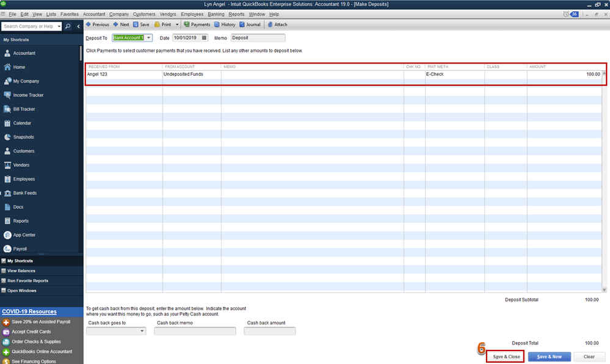The image size is (610, 364).
Task: Click Cash back memo field
Action: pyautogui.click(x=195, y=331)
